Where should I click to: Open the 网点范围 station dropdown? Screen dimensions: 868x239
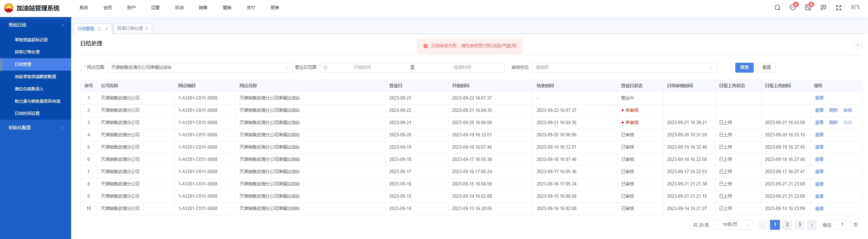point(200,68)
